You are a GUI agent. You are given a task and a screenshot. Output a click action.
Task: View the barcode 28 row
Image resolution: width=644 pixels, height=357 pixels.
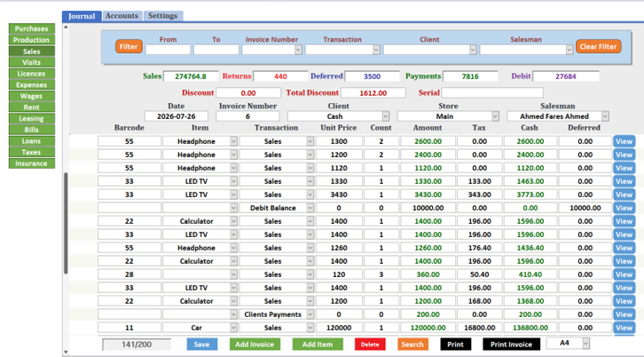[624, 274]
